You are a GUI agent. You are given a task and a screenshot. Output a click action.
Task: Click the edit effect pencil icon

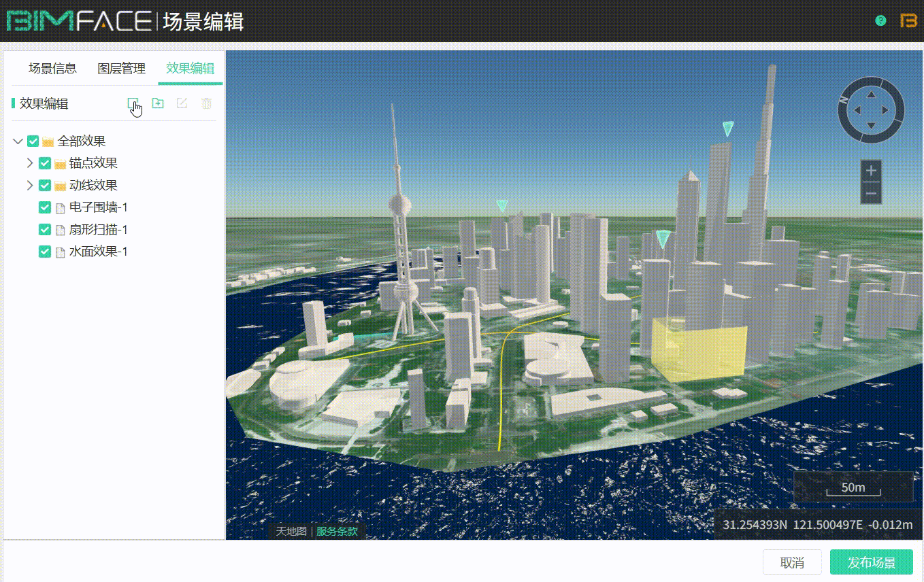[182, 103]
